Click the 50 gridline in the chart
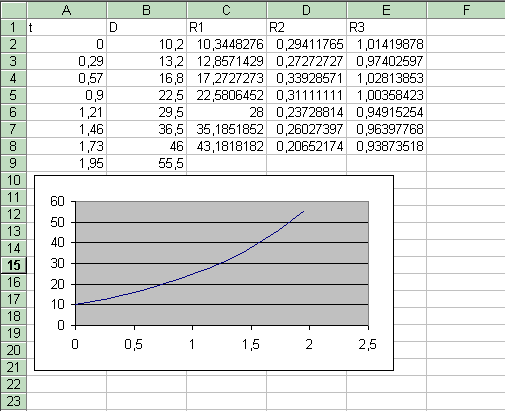This screenshot has height=411, width=505. 222,222
